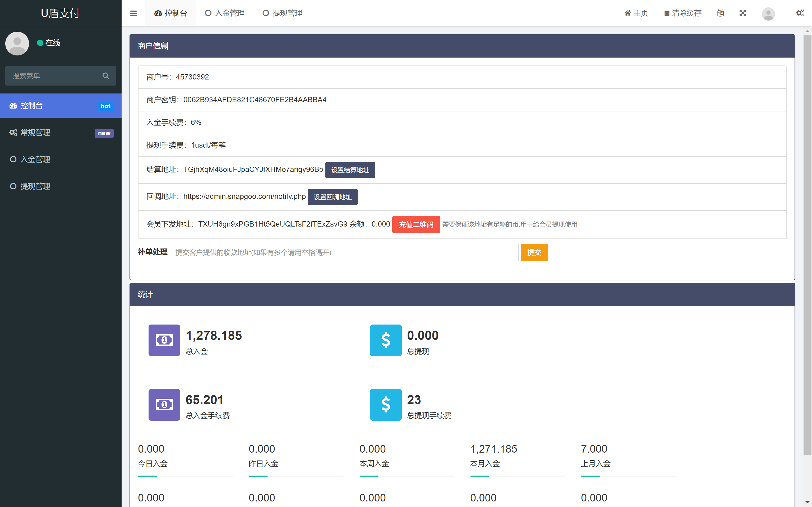
Task: Toggle fullscreen with the expand arrows icon
Action: pos(742,13)
